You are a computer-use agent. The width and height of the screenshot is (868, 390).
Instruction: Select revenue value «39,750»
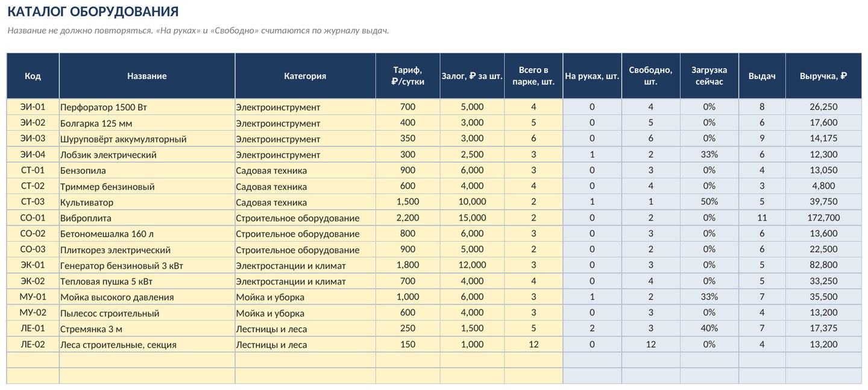pyautogui.click(x=824, y=202)
